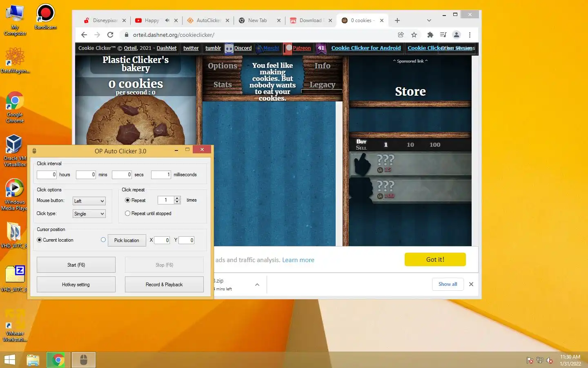Click the Pick location button
Image resolution: width=588 pixels, height=368 pixels.
coord(127,240)
